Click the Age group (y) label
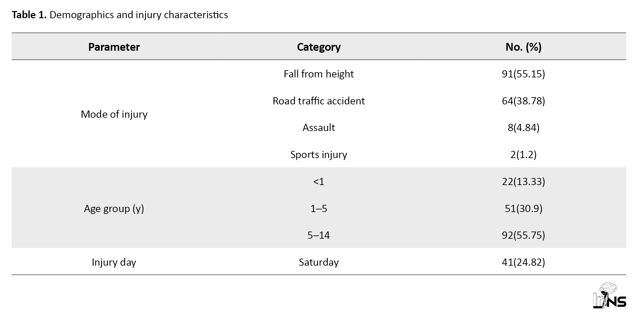 click(x=114, y=208)
